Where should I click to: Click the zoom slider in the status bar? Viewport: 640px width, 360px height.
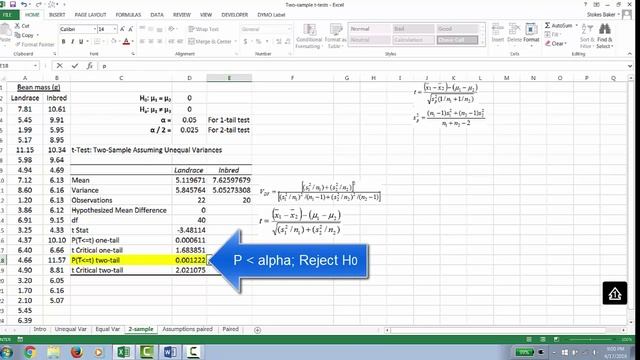[x=590, y=340]
